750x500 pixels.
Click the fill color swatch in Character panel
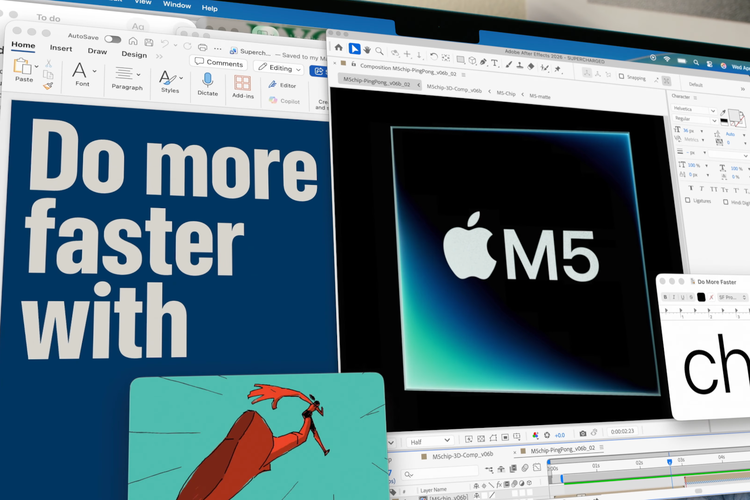pos(733,115)
